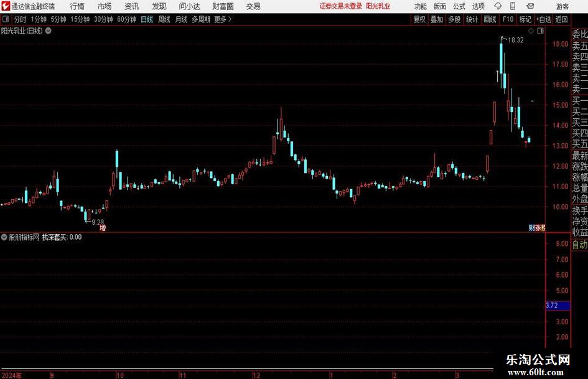Open the 行情 menu
The width and height of the screenshot is (588, 379).
77,6
